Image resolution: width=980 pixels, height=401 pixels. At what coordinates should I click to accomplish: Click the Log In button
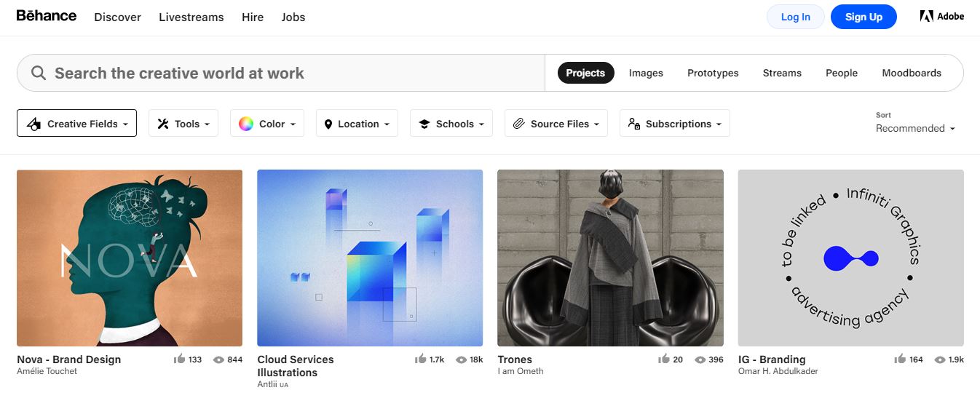click(x=795, y=17)
